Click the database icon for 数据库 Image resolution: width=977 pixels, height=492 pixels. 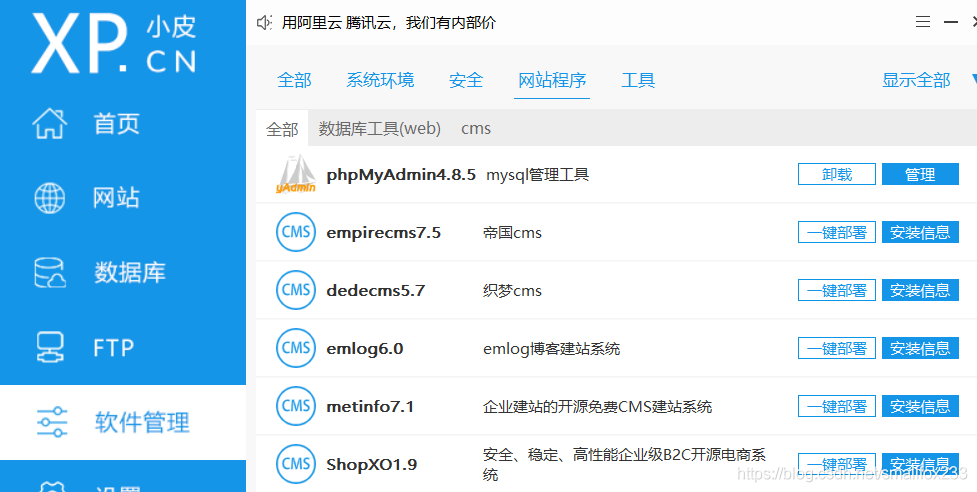(x=50, y=273)
